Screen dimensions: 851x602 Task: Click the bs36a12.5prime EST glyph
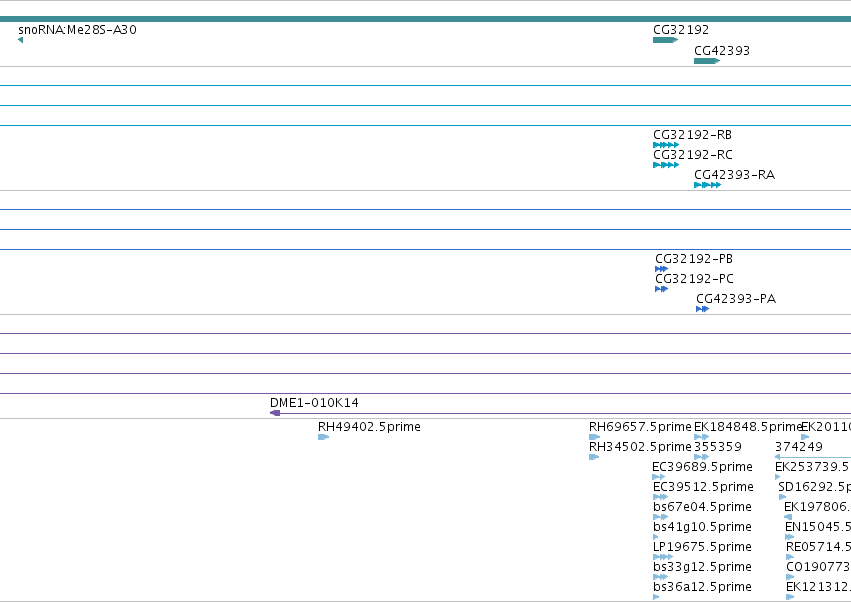pyautogui.click(x=656, y=597)
